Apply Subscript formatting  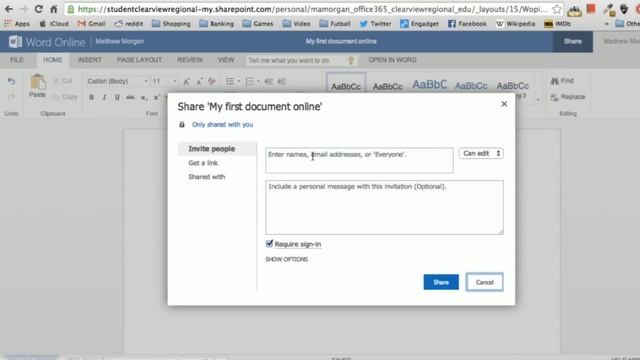[144, 98]
